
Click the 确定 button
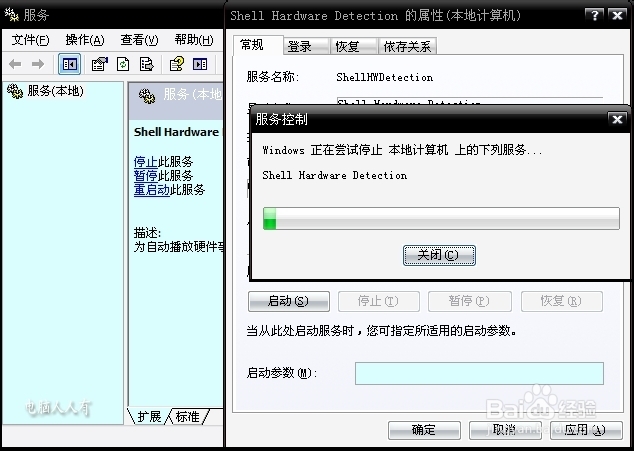pyautogui.click(x=424, y=430)
